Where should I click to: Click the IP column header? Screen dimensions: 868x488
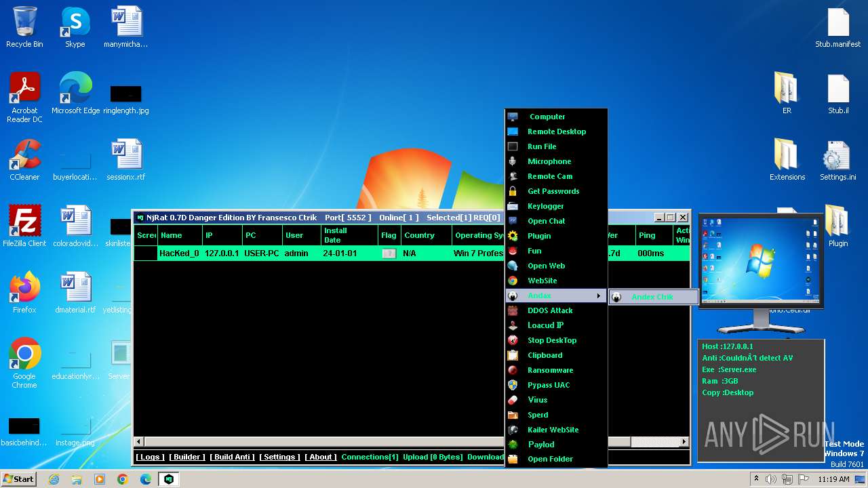[222, 235]
